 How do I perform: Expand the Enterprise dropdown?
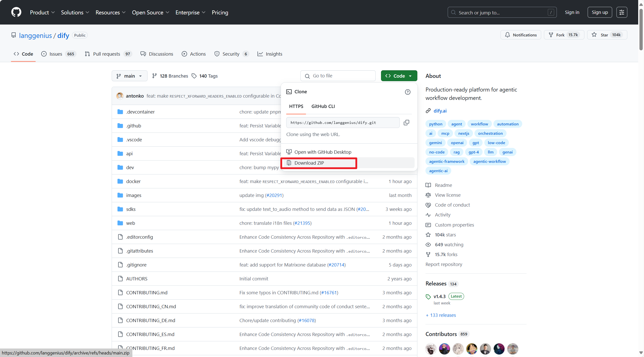click(x=190, y=12)
